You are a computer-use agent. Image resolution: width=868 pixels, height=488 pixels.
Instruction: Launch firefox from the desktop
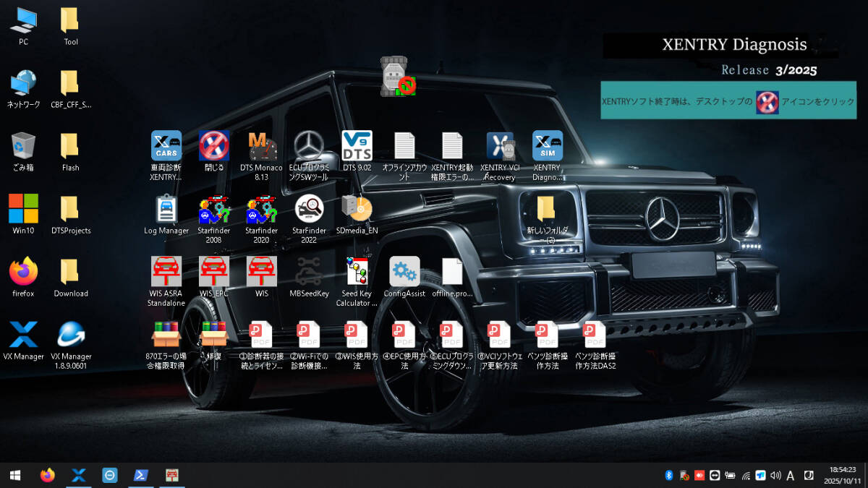[x=23, y=277]
